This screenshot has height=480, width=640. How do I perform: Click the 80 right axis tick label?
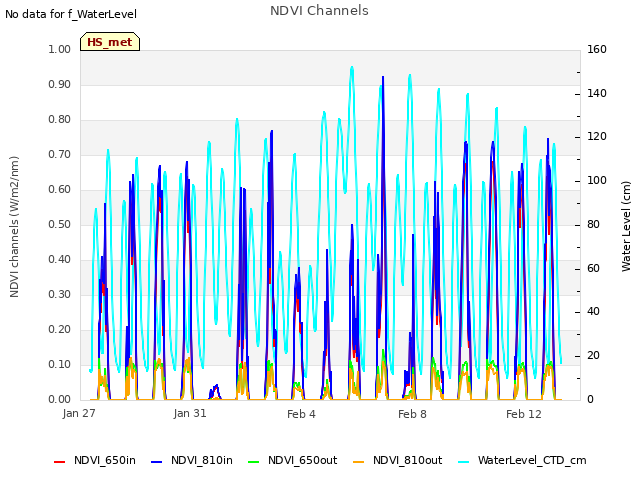(x=593, y=224)
